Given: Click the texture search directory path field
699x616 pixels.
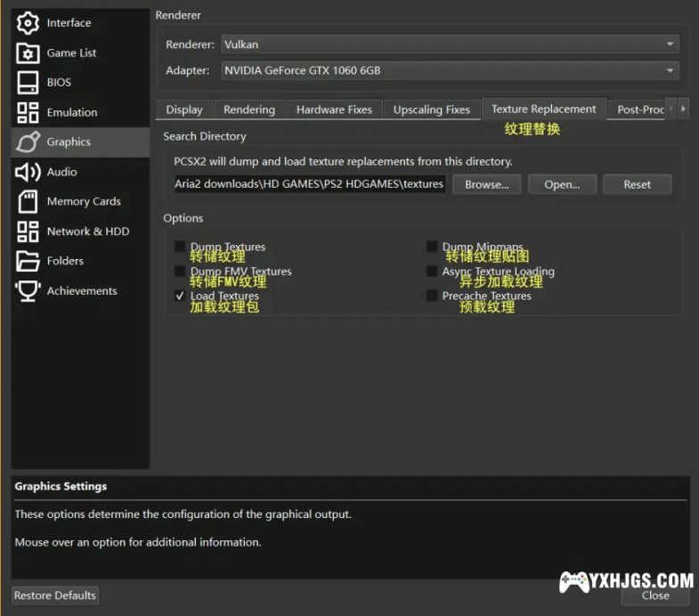Looking at the screenshot, I should pos(308,184).
